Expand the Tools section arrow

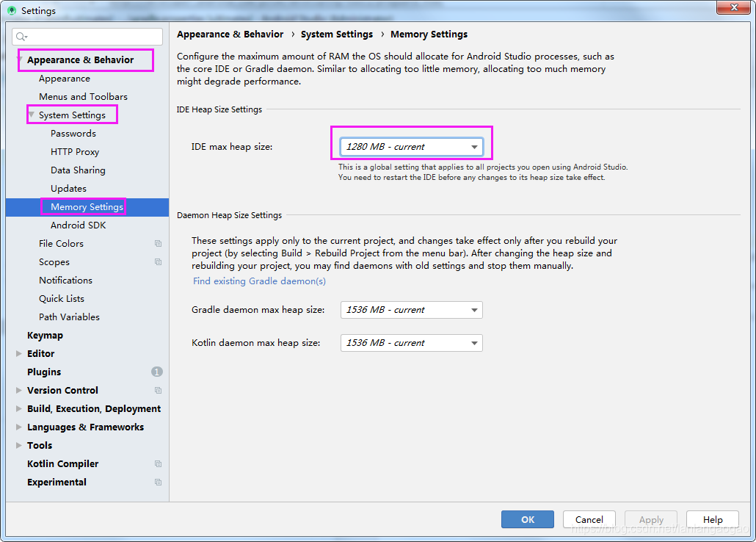pyautogui.click(x=19, y=446)
